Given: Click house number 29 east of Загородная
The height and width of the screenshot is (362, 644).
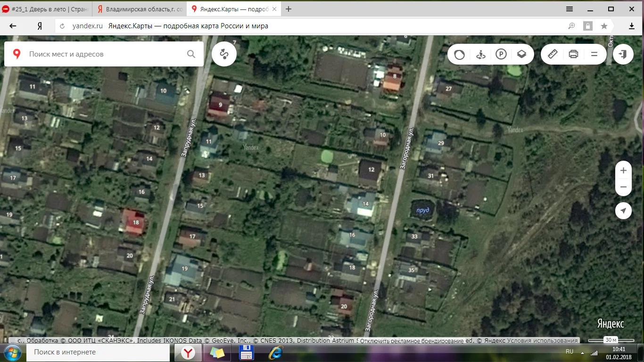Looking at the screenshot, I should point(441,143).
